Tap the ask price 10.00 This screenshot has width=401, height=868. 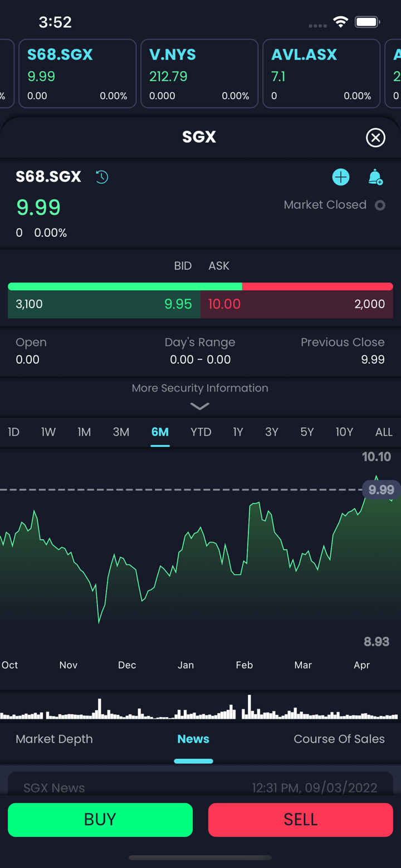[224, 304]
